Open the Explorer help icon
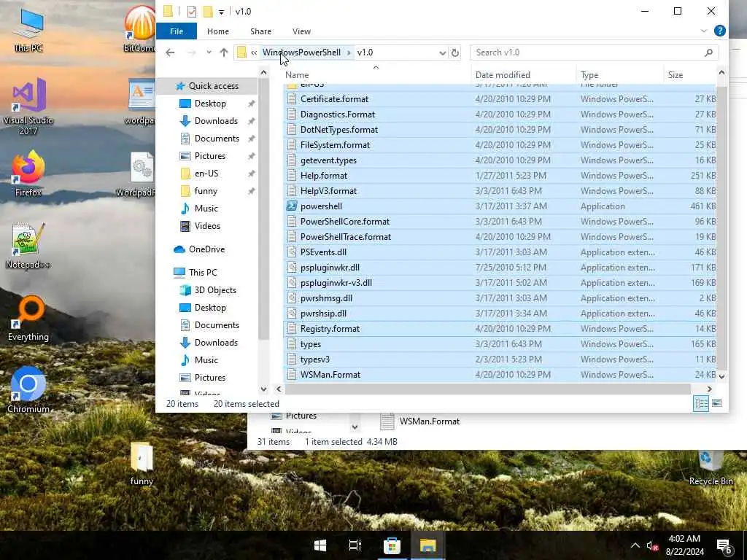The width and height of the screenshot is (747, 560). coord(720,31)
